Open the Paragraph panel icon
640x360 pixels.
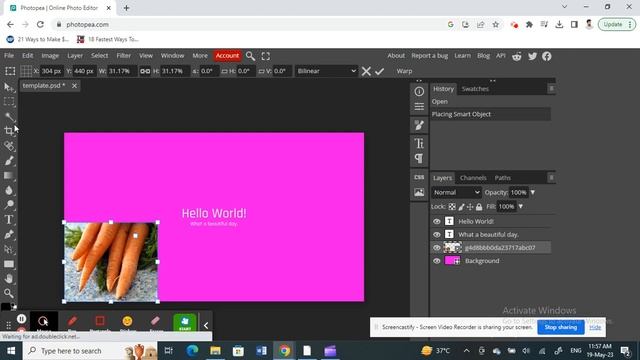pyautogui.click(x=419, y=158)
